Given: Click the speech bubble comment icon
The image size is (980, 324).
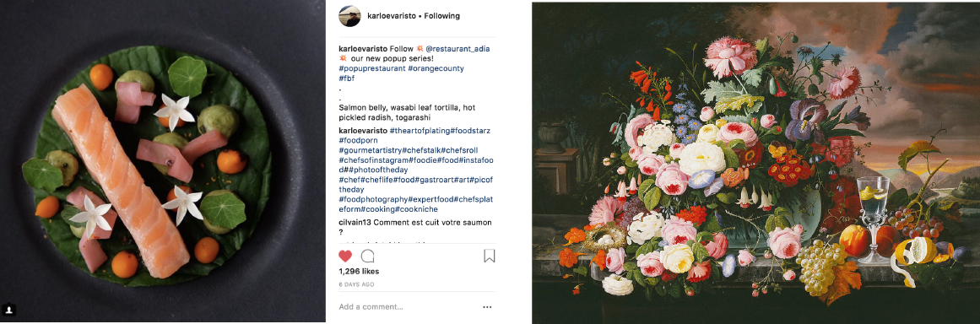Looking at the screenshot, I should pyautogui.click(x=368, y=256).
